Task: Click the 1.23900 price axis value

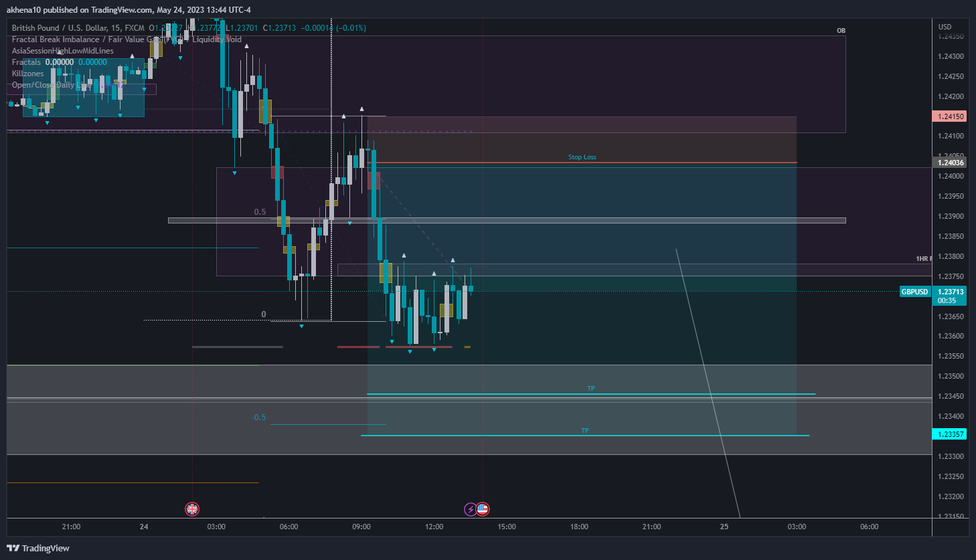Action: pyautogui.click(x=951, y=217)
